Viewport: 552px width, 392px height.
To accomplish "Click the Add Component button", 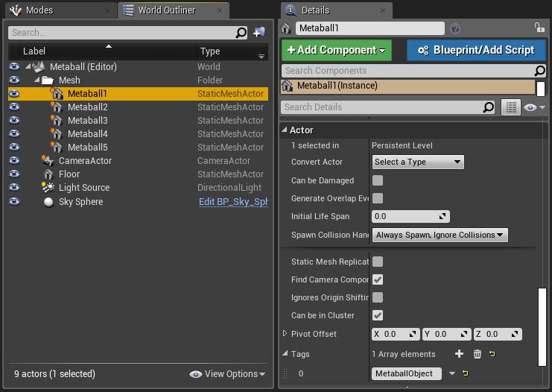I will [x=336, y=50].
